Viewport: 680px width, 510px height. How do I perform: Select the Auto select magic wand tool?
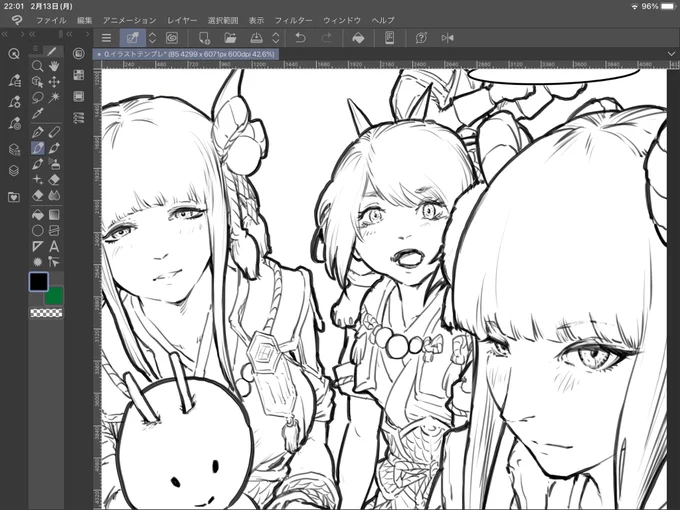[54, 97]
